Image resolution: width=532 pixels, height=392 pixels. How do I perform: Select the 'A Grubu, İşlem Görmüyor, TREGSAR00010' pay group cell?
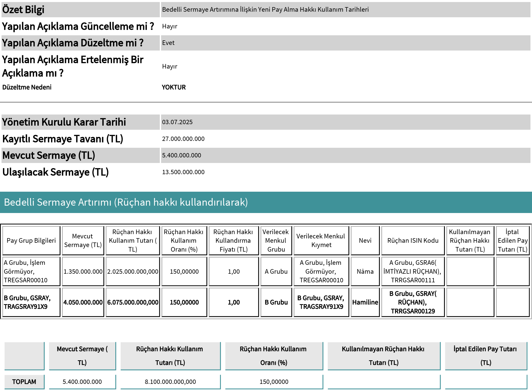(x=31, y=271)
